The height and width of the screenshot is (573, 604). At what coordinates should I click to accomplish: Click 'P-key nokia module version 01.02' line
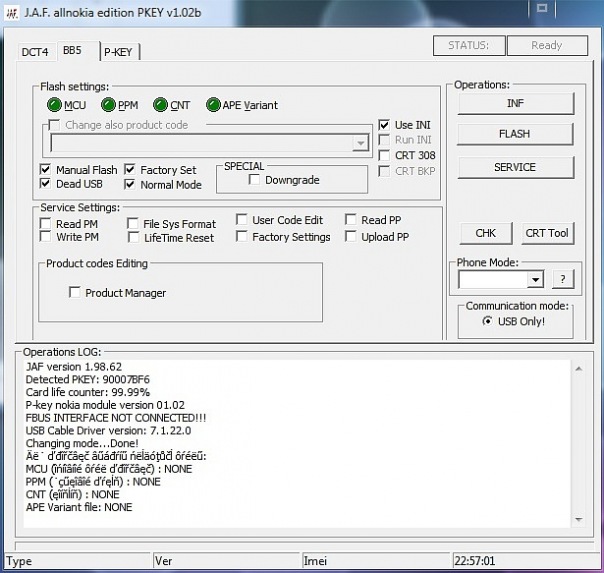point(105,405)
